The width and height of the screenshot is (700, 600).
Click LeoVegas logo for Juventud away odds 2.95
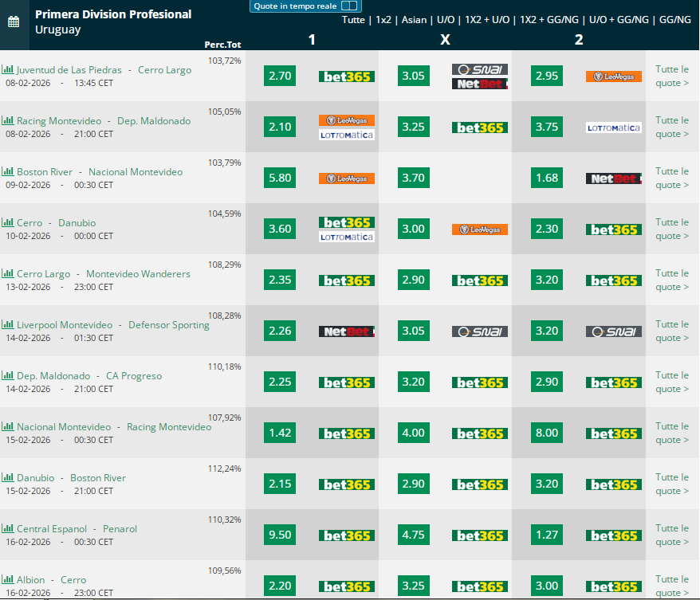pyautogui.click(x=613, y=76)
